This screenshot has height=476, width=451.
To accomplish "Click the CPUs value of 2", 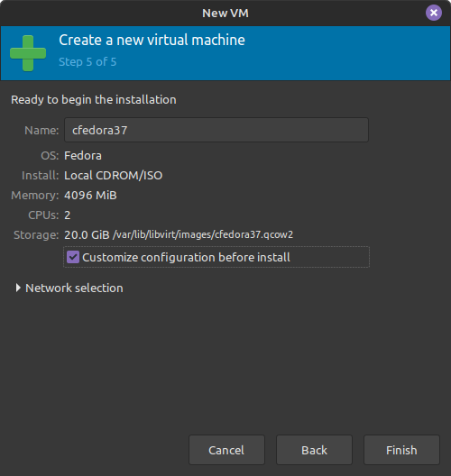I will click(x=68, y=215).
